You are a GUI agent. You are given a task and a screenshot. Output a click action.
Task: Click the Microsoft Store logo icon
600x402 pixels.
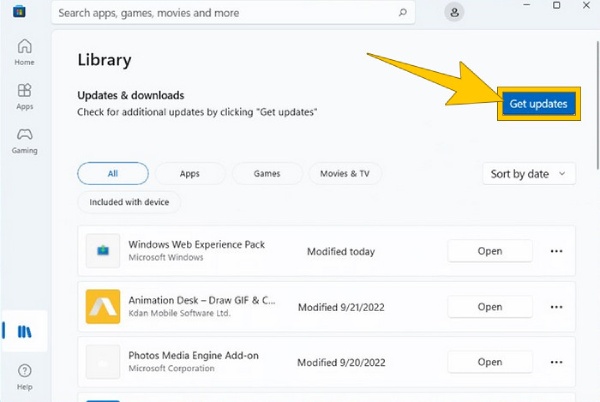pos(19,11)
